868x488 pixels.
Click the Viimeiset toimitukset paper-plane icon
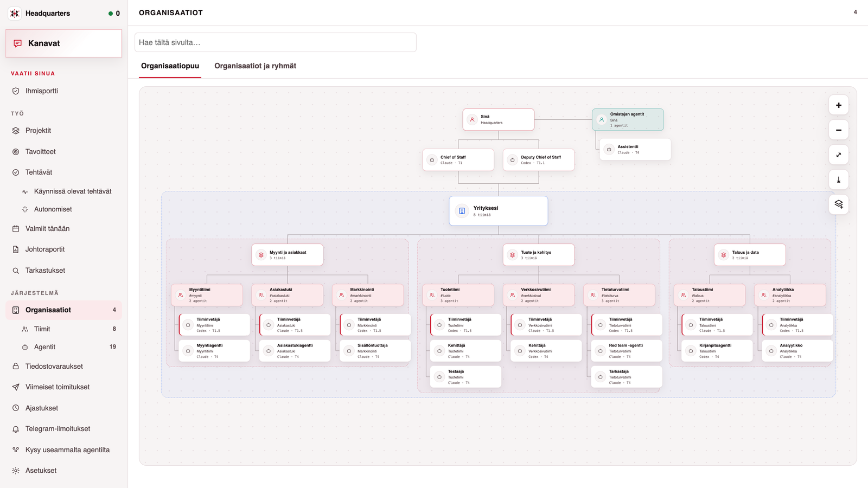click(x=16, y=387)
